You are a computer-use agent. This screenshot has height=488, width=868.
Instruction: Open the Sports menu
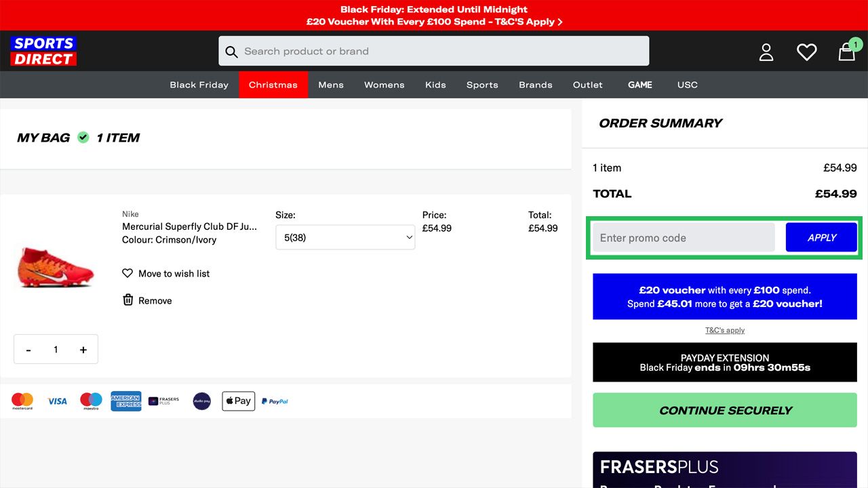coord(482,85)
